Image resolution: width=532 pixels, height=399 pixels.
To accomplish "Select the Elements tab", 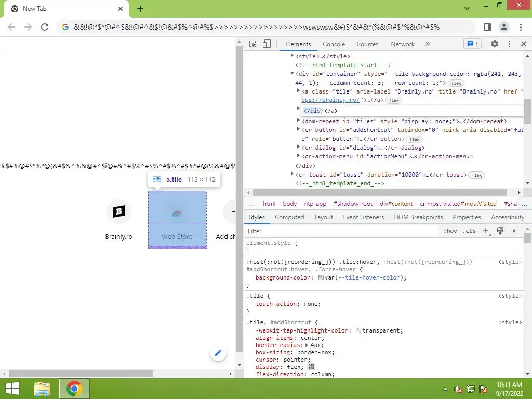I will 298,44.
